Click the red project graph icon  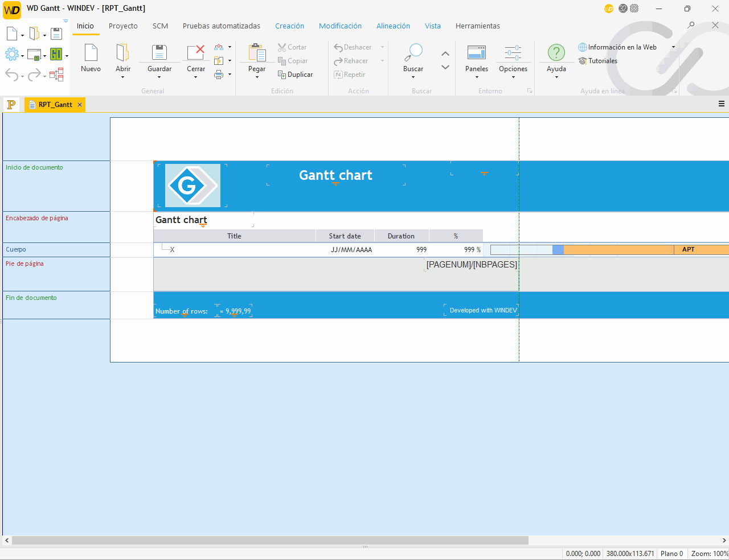[56, 75]
